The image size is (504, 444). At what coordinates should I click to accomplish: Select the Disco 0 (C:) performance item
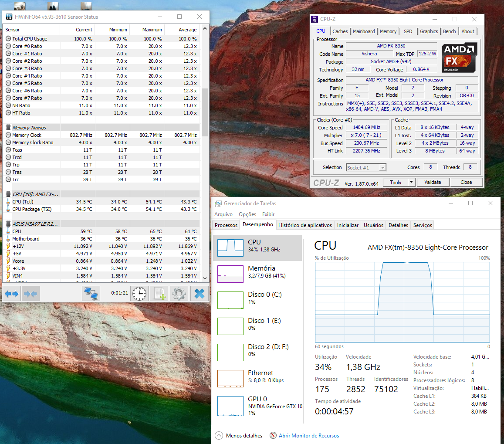258,300
